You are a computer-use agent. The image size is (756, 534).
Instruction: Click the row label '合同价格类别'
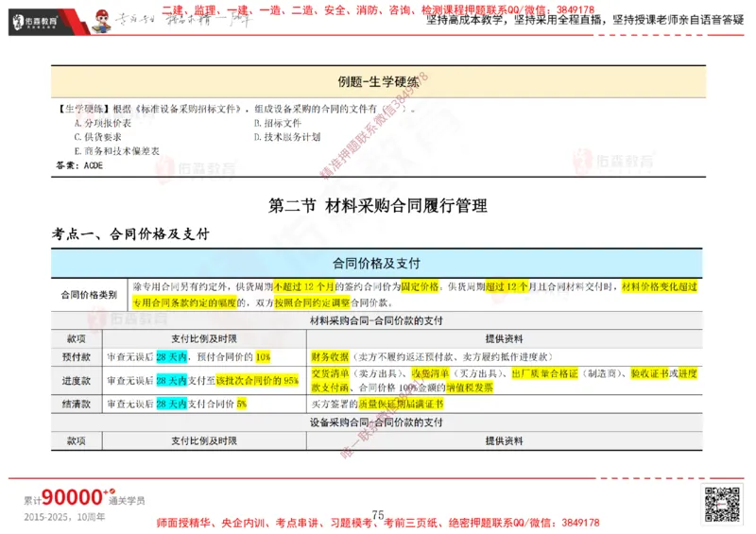pyautogui.click(x=89, y=295)
